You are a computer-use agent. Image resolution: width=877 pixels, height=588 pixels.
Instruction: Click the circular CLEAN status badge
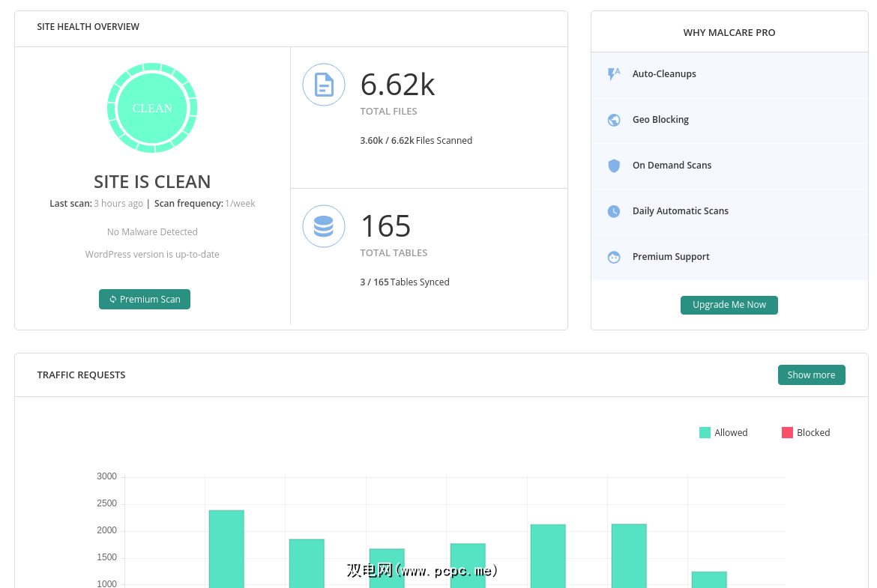point(152,108)
